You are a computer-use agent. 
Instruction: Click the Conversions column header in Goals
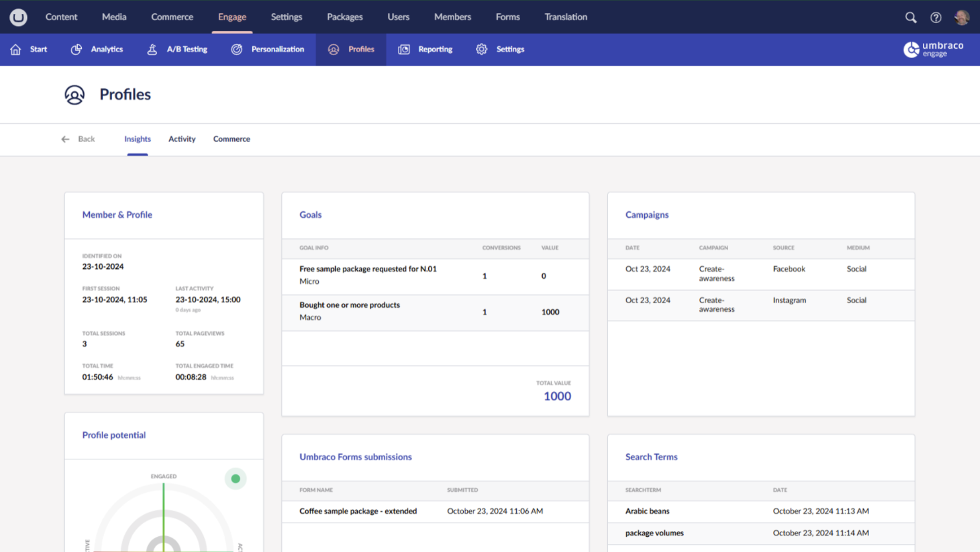coord(501,248)
